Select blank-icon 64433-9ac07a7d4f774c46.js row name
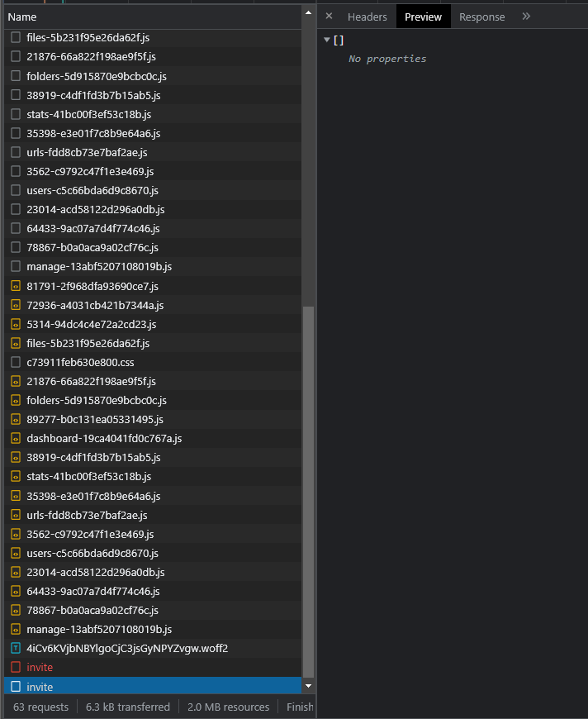Viewport: 588px width, 719px height. pos(93,228)
